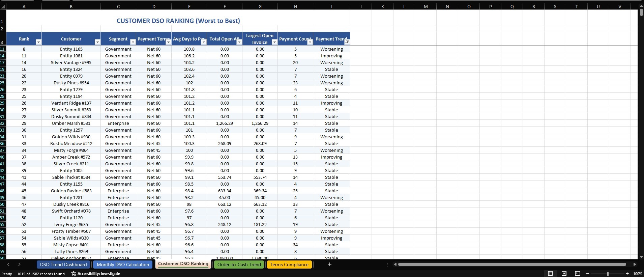
Task: Zoom in with the plus button
Action: pos(627,274)
